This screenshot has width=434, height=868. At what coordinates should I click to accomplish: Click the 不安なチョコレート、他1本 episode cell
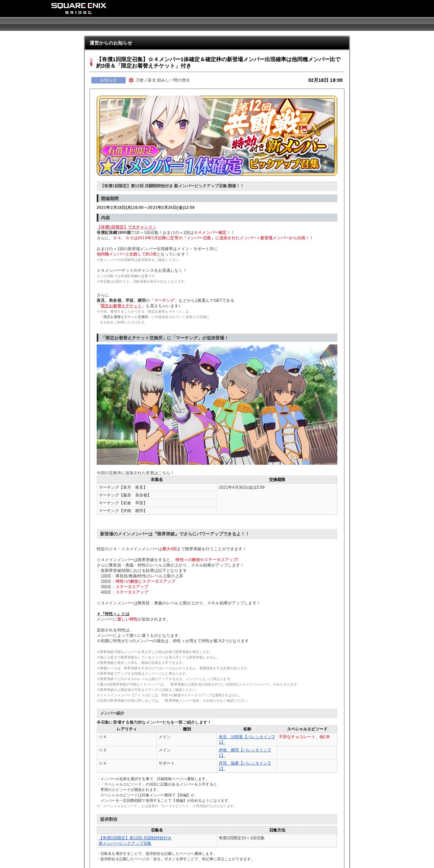[x=307, y=739]
